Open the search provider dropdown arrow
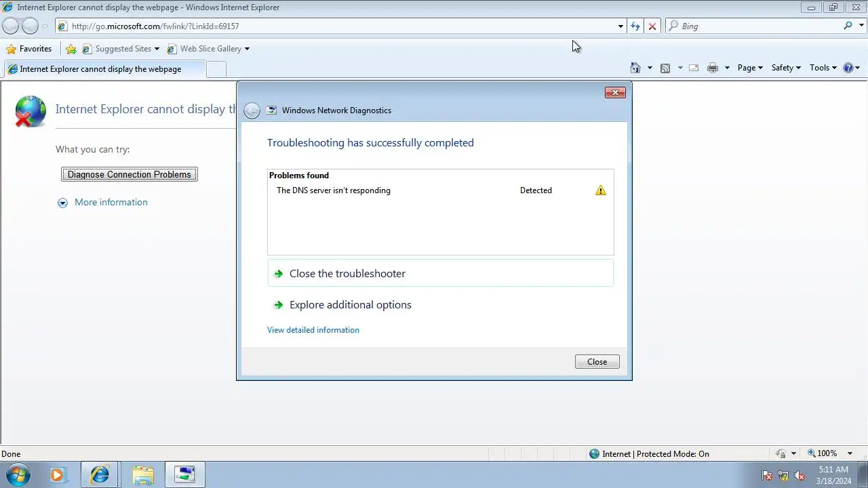 [861, 26]
